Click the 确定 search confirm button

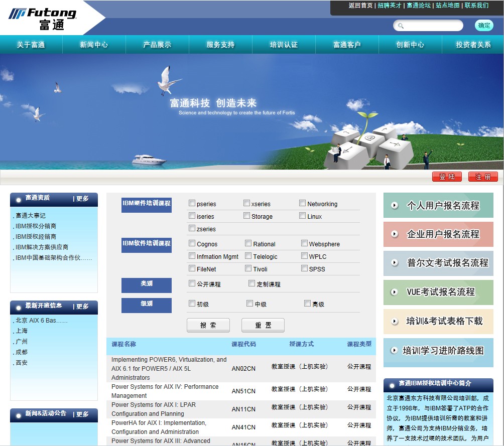tap(484, 26)
